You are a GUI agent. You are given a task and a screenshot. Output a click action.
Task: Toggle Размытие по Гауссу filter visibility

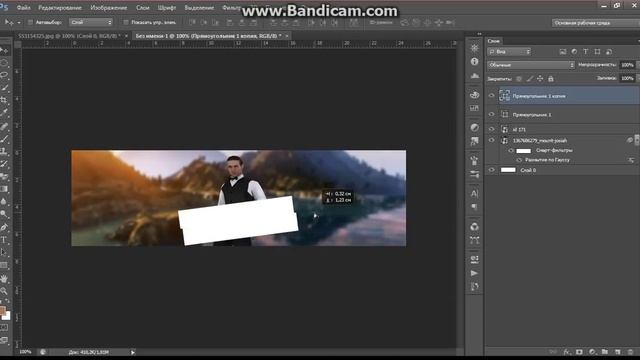tap(519, 160)
